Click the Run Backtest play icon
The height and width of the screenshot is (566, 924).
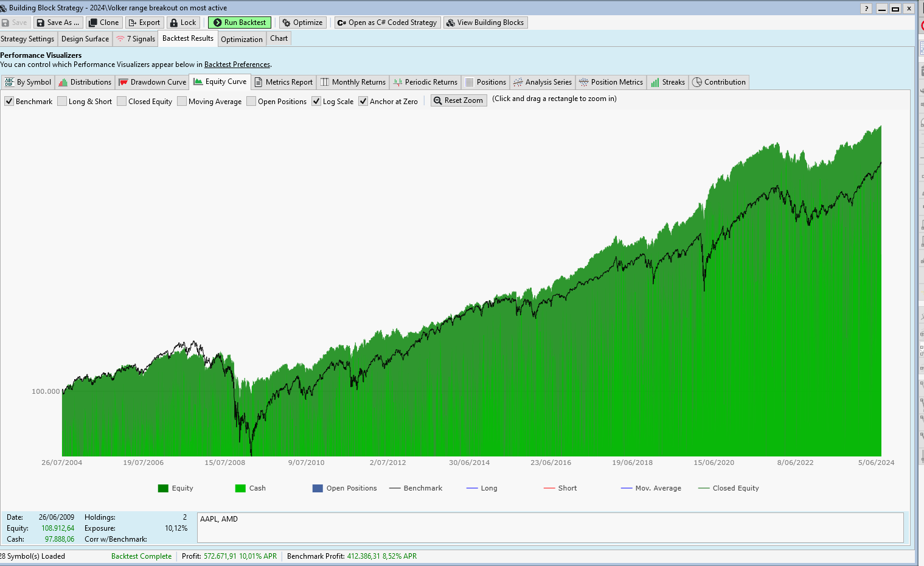click(x=217, y=23)
